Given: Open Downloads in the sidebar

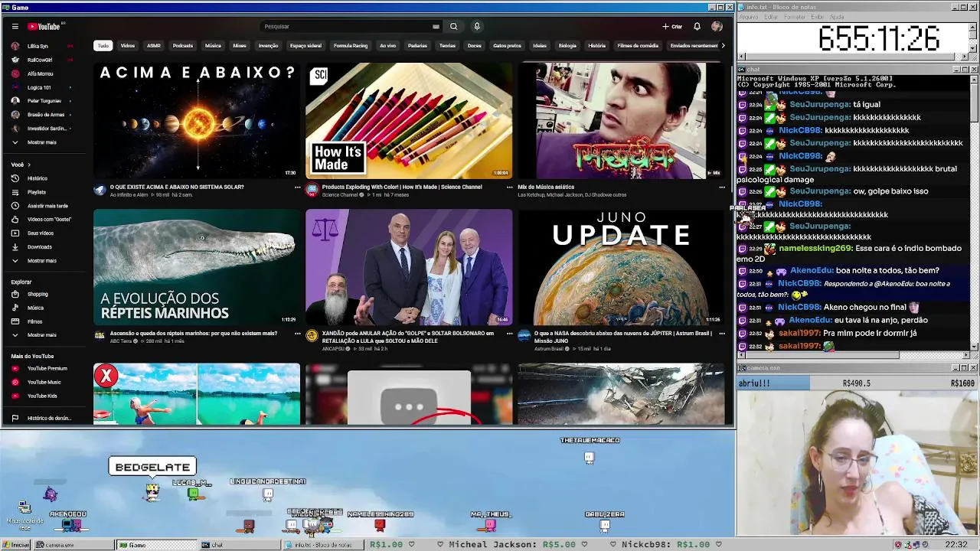Looking at the screenshot, I should pyautogui.click(x=39, y=247).
